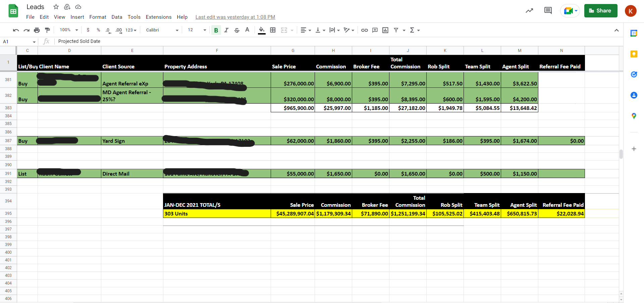Open Google Maps side panel
This screenshot has height=303, width=644.
click(x=634, y=116)
